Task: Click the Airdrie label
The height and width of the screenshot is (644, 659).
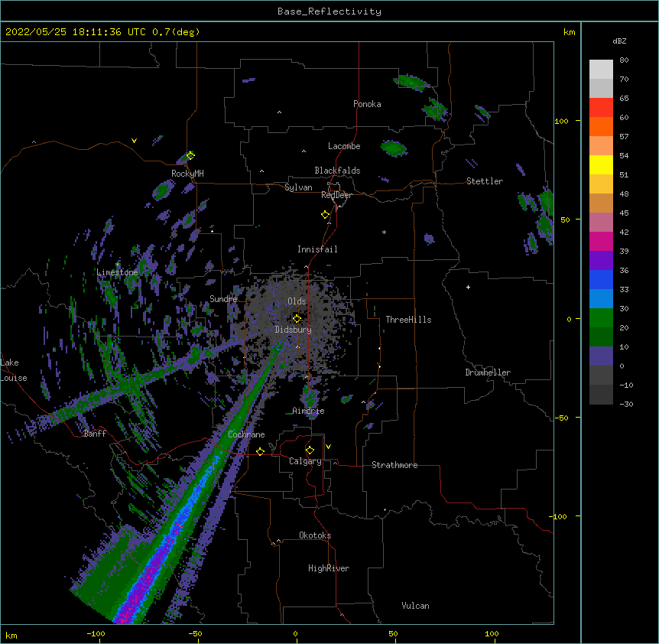Action: pyautogui.click(x=308, y=411)
